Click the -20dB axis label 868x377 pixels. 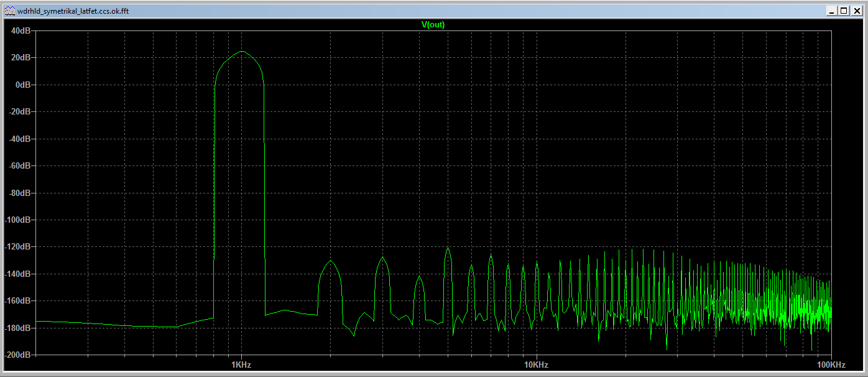[x=20, y=111]
